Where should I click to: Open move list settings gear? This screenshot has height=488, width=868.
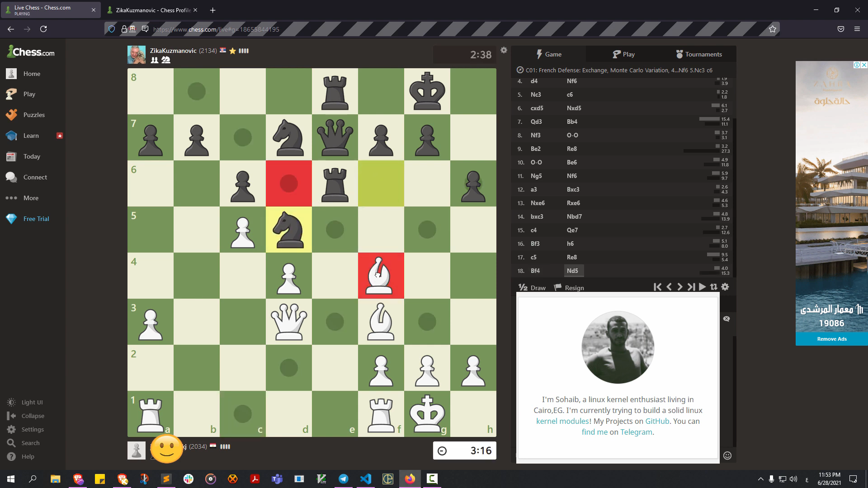(725, 287)
